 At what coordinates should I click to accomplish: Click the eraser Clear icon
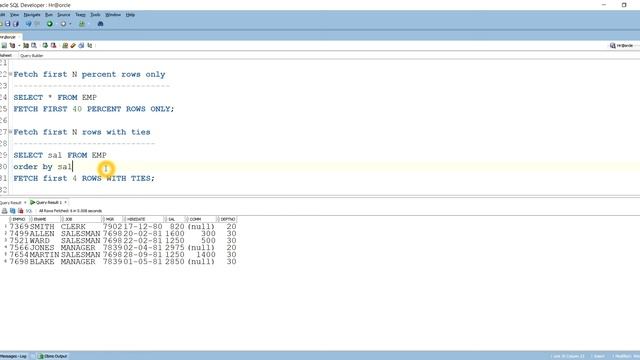tap(73, 45)
